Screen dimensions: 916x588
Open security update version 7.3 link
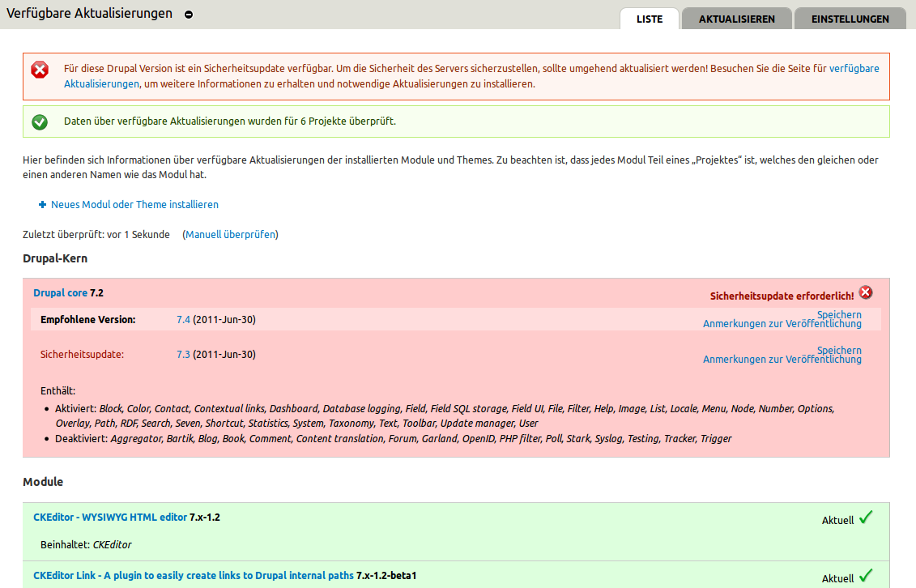coord(183,355)
